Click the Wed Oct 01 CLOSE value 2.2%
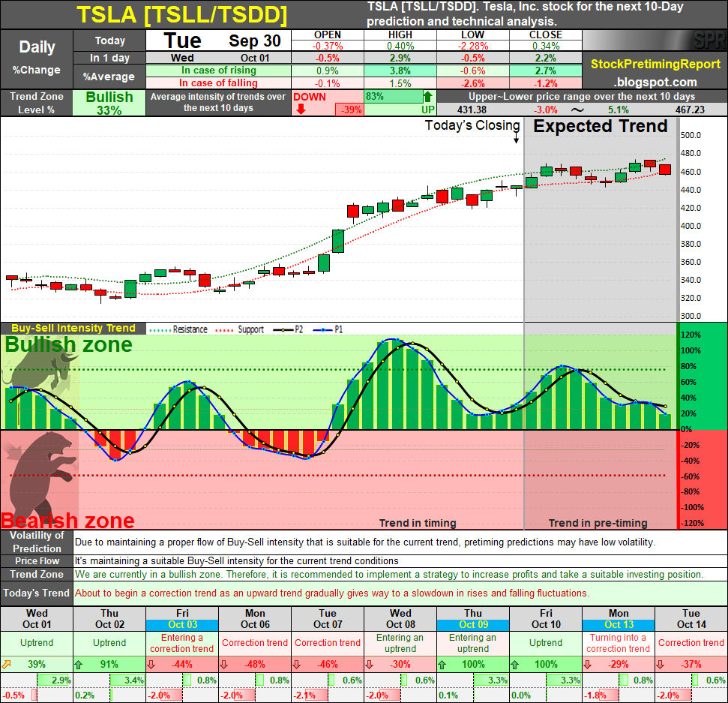728x703 pixels. [x=546, y=58]
